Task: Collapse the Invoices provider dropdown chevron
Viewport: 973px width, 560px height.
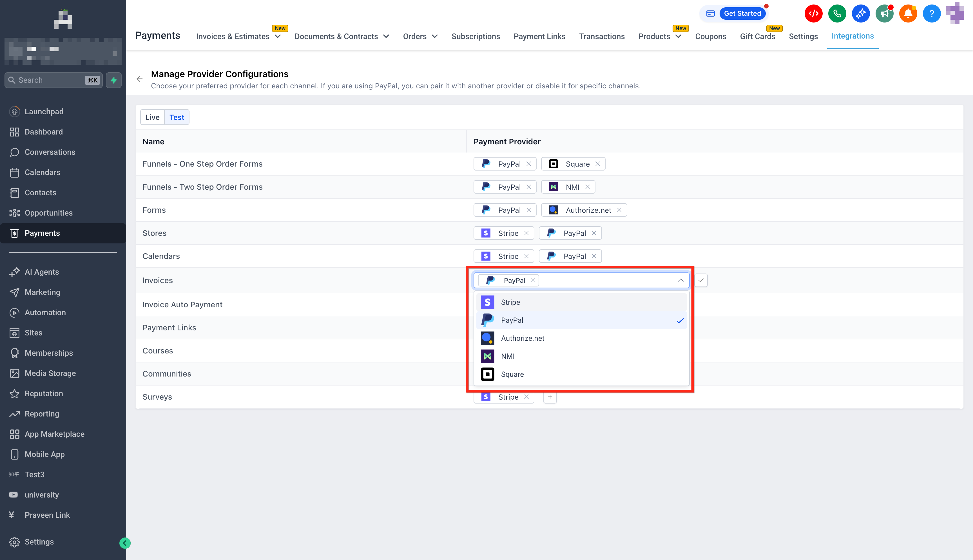Action: pyautogui.click(x=680, y=280)
